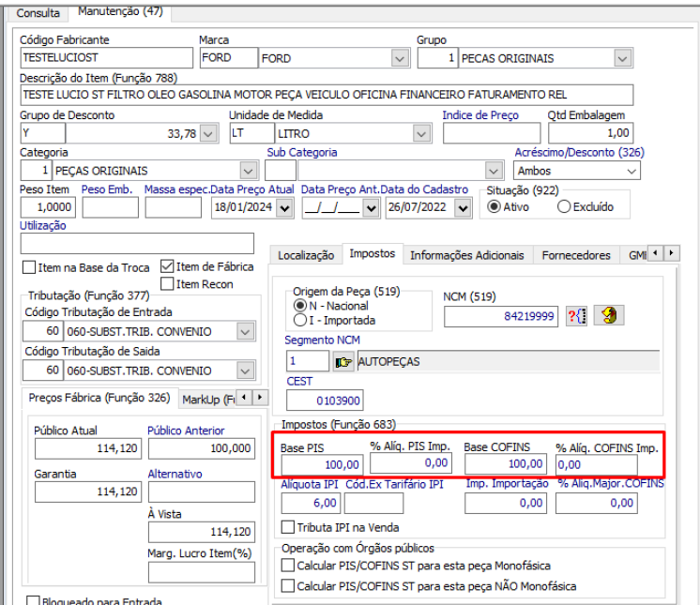Viewport: 700px width, 605px height.
Task: Select the Impostos tab
Action: point(373,253)
